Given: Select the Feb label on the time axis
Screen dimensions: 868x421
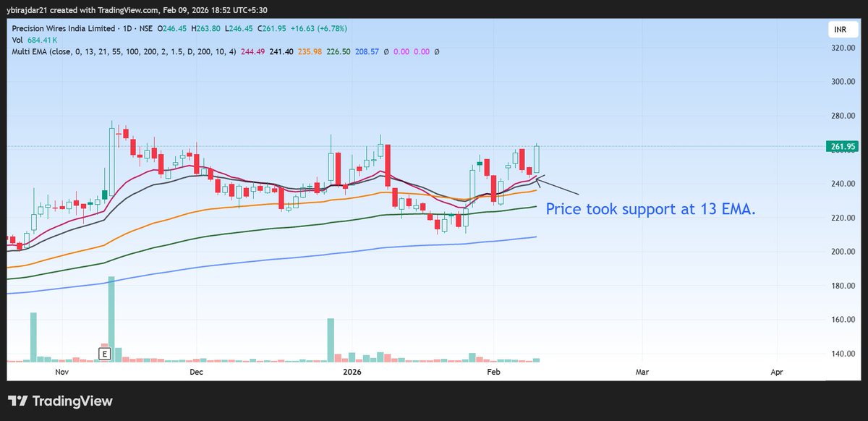Looking at the screenshot, I should click(493, 372).
